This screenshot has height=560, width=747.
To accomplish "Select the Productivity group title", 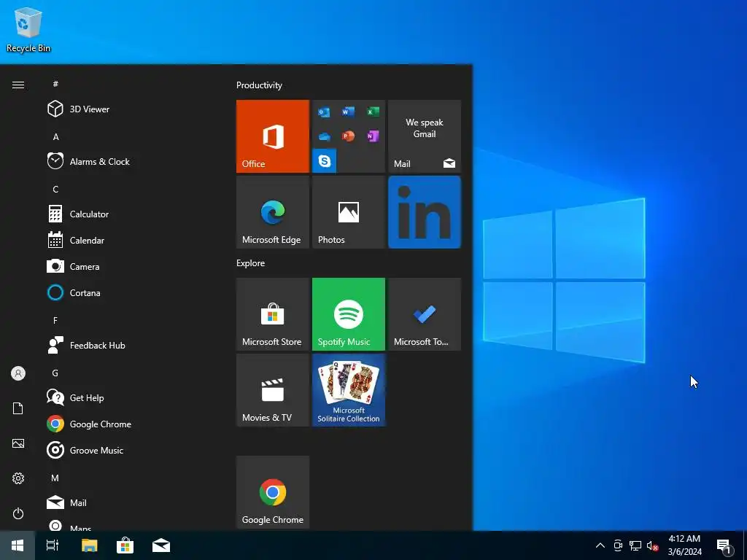I will pyautogui.click(x=259, y=85).
